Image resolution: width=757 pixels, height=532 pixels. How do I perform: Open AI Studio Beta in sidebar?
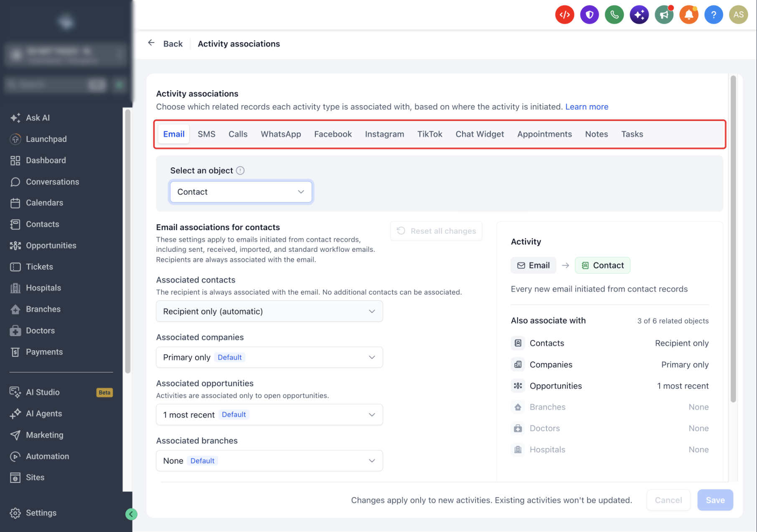pos(61,392)
